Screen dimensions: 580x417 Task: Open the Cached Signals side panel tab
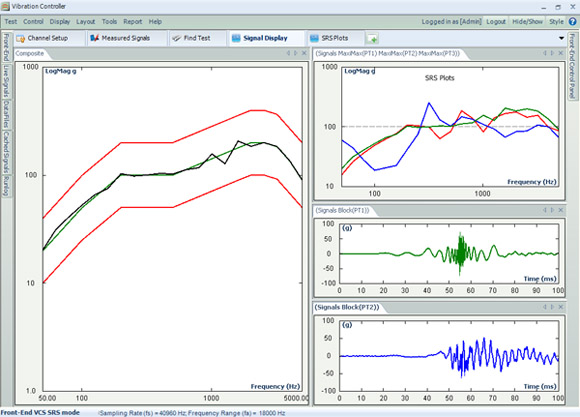[x=6, y=152]
